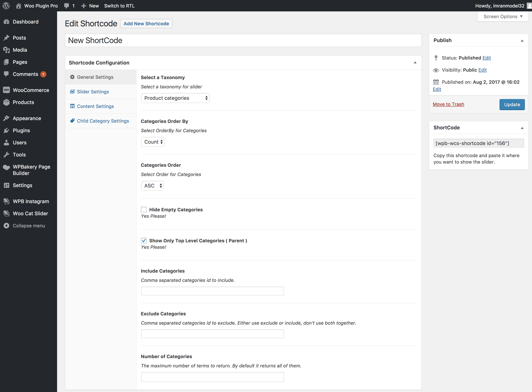Click the Pages icon in the sidebar
The height and width of the screenshot is (392, 532).
(6, 62)
